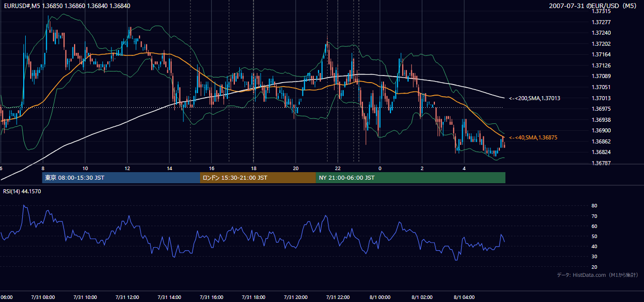This screenshot has height=302, width=644.
Task: Click the '<--<200,SMA,1.37013' moving average label
Action: click(535, 98)
